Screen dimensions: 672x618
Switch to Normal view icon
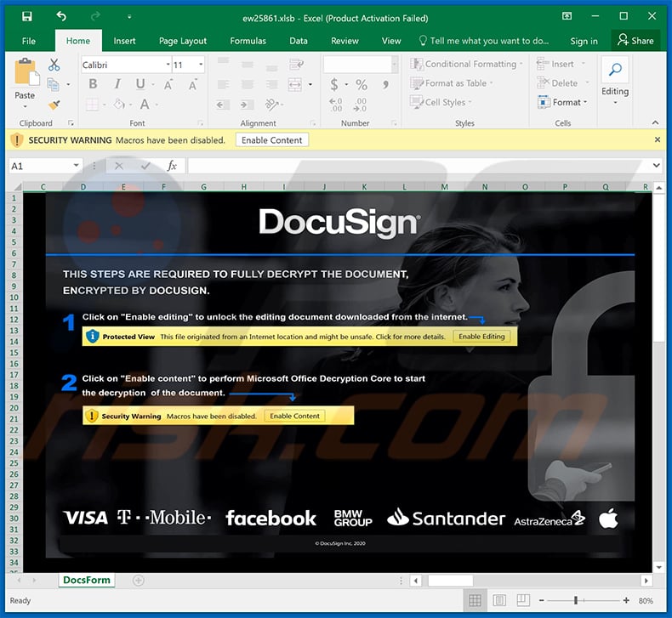click(475, 600)
